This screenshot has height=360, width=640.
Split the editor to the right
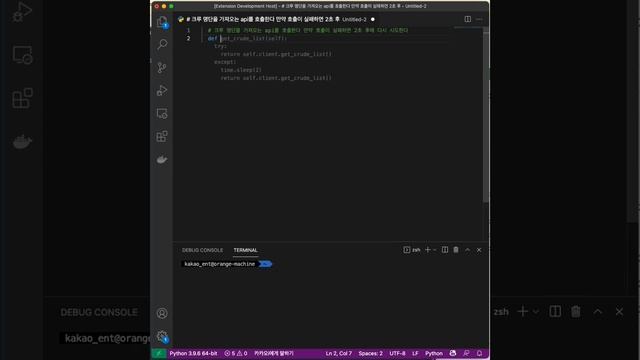(x=468, y=19)
